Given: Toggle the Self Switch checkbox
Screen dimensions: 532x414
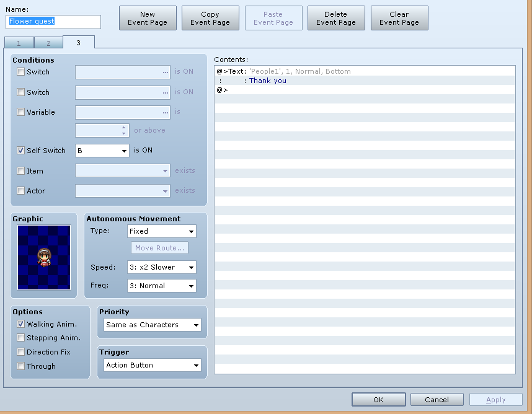Looking at the screenshot, I should point(20,150).
